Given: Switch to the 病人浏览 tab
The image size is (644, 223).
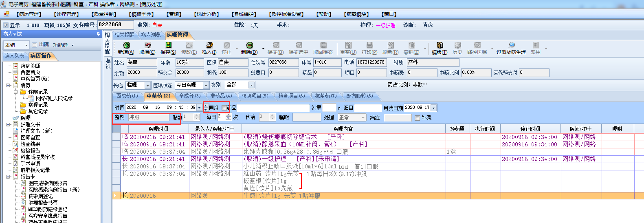Looking at the screenshot, I should point(151,35).
